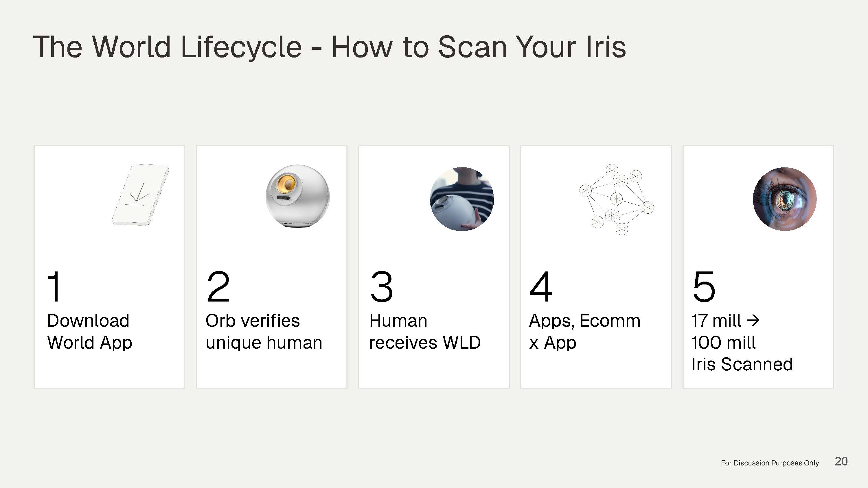The width and height of the screenshot is (868, 488).
Task: Click the large number 4
Action: [x=541, y=286]
